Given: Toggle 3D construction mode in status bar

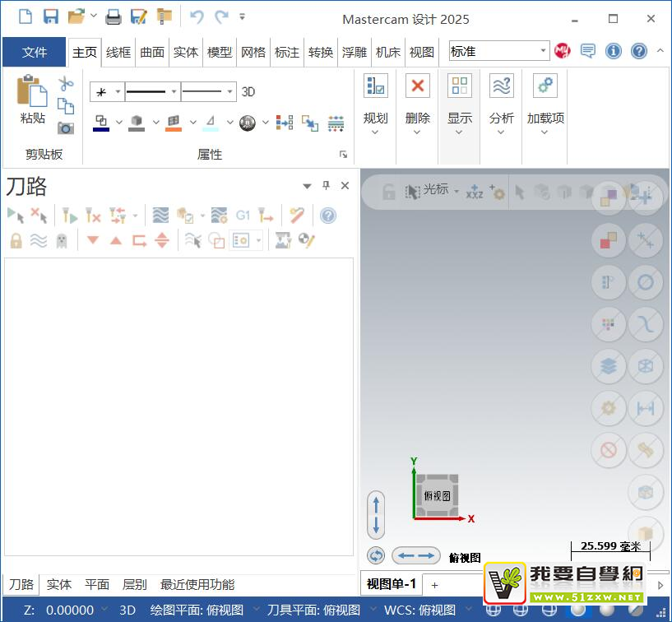Looking at the screenshot, I should click(x=127, y=610).
